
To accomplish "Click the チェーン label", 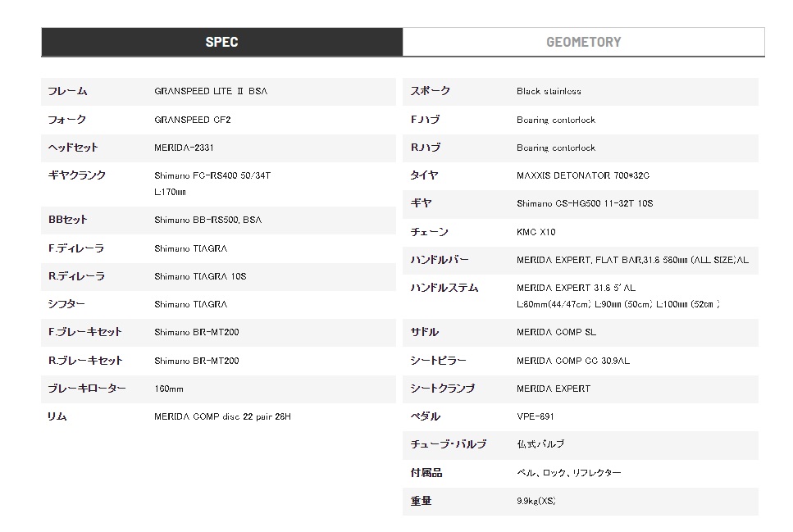I will point(429,232).
